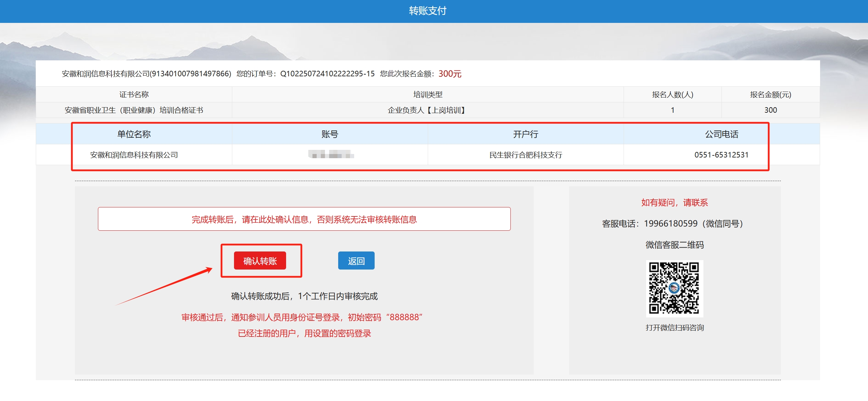Click the 开户行 header
868x401 pixels.
(x=526, y=134)
